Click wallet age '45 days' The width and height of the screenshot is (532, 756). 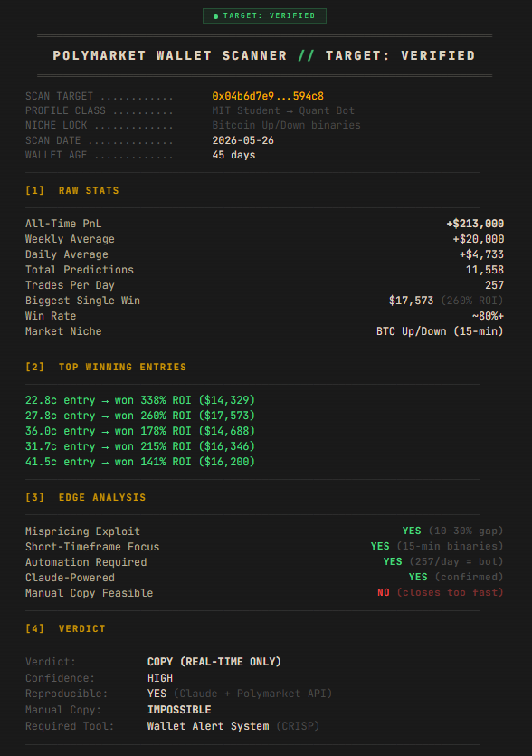click(x=233, y=155)
